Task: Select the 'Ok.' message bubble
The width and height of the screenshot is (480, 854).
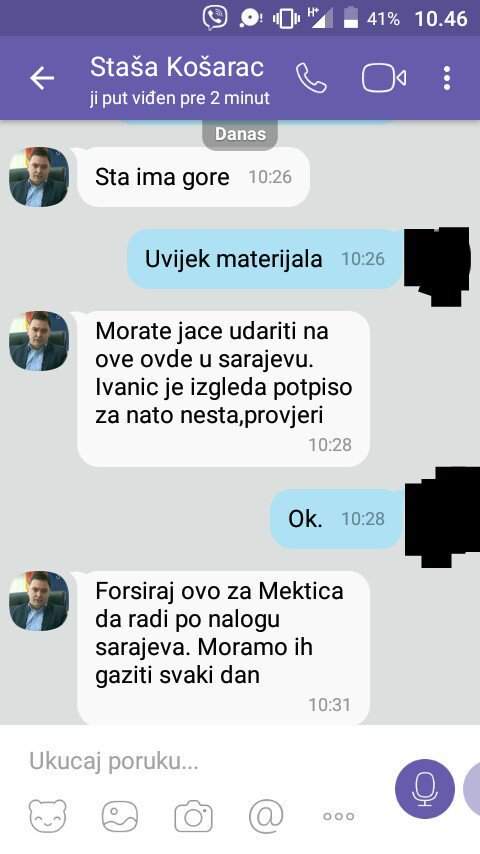Action: click(x=336, y=518)
